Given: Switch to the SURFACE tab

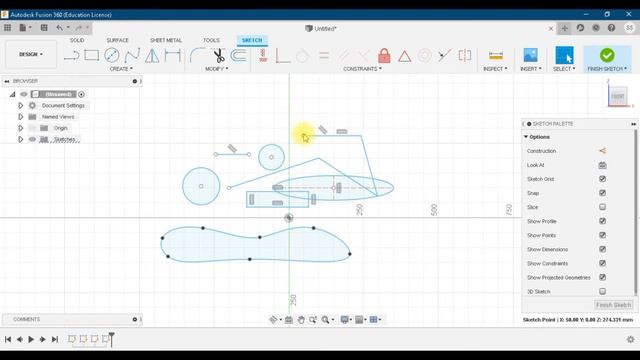Looking at the screenshot, I should coord(117,40).
